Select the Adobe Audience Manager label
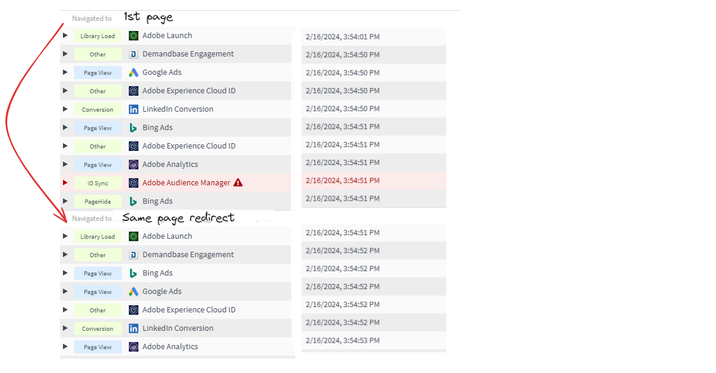This screenshot has width=716, height=373. click(x=186, y=183)
